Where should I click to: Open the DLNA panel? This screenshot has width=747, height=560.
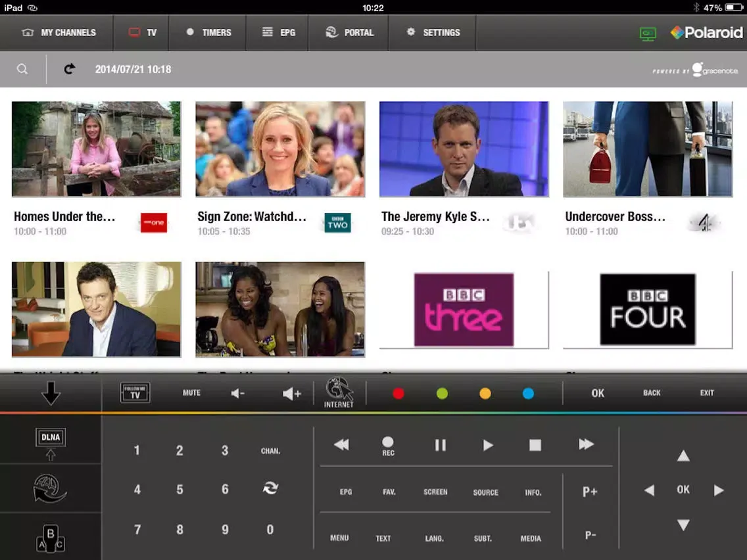point(51,444)
